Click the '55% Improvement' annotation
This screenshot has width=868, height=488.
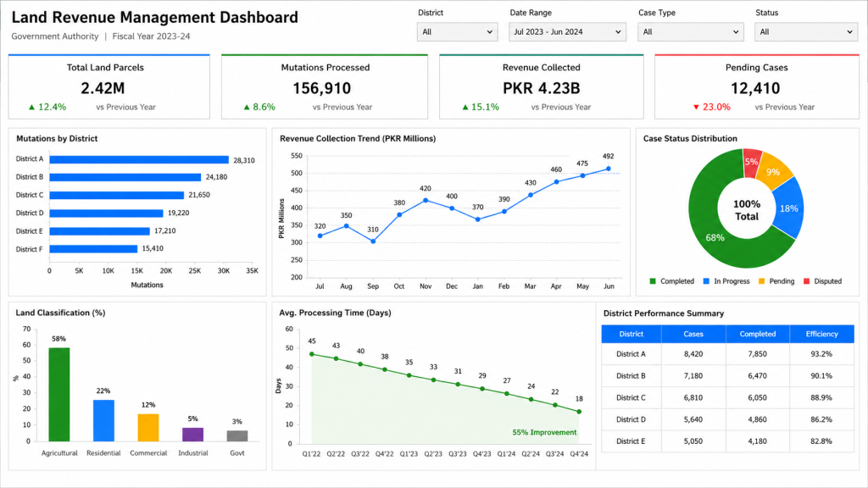click(544, 433)
